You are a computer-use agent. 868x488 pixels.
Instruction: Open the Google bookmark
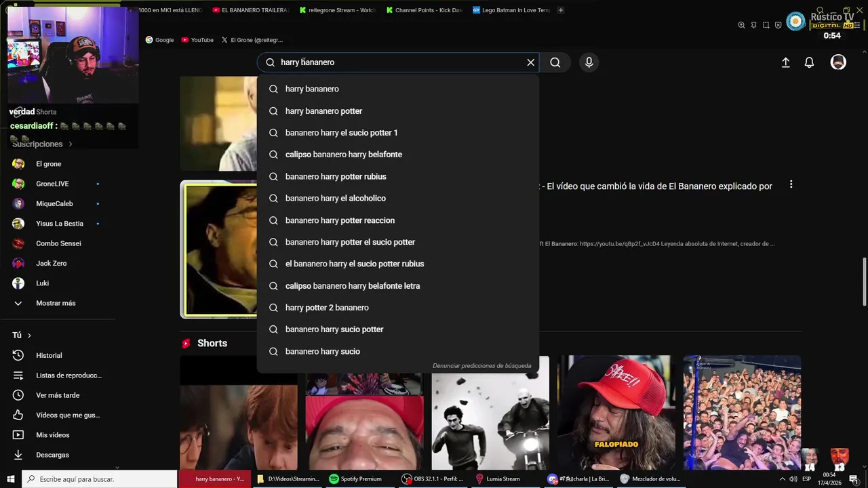pos(160,40)
